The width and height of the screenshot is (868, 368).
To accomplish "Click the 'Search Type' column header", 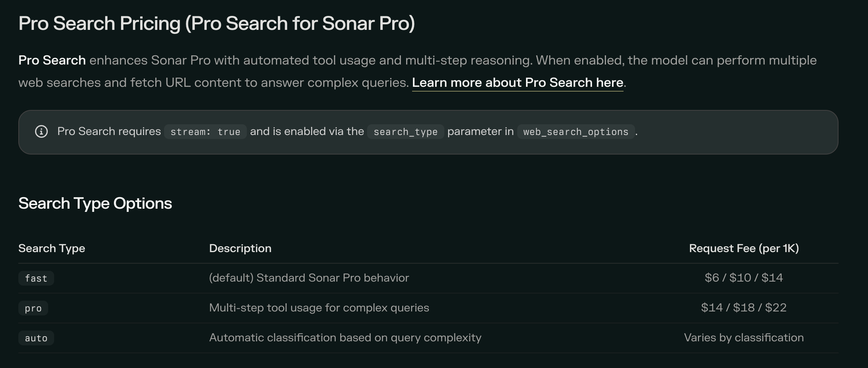I will click(x=52, y=248).
